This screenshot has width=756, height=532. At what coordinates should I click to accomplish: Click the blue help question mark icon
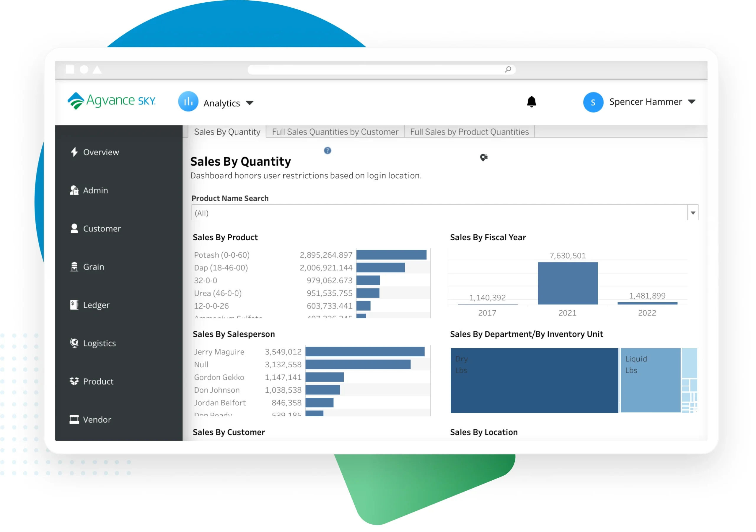point(327,151)
